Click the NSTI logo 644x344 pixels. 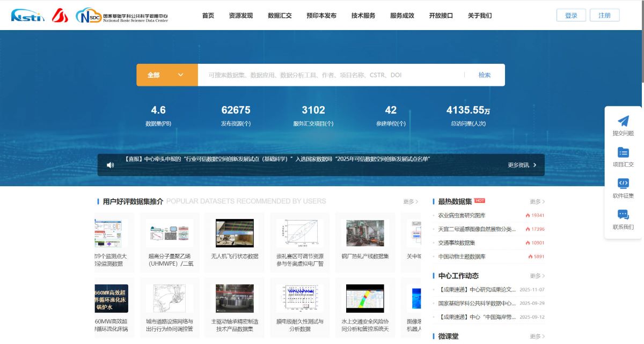coord(28,16)
